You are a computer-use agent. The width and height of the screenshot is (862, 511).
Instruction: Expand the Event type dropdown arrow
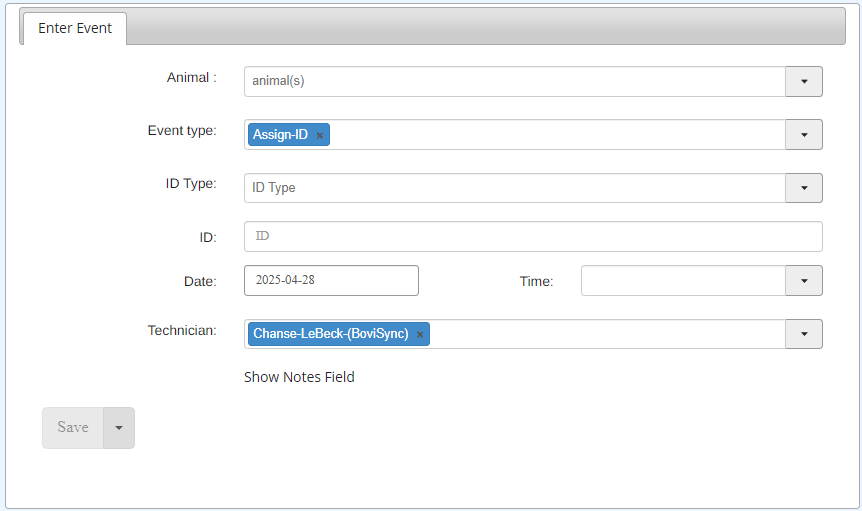(804, 135)
